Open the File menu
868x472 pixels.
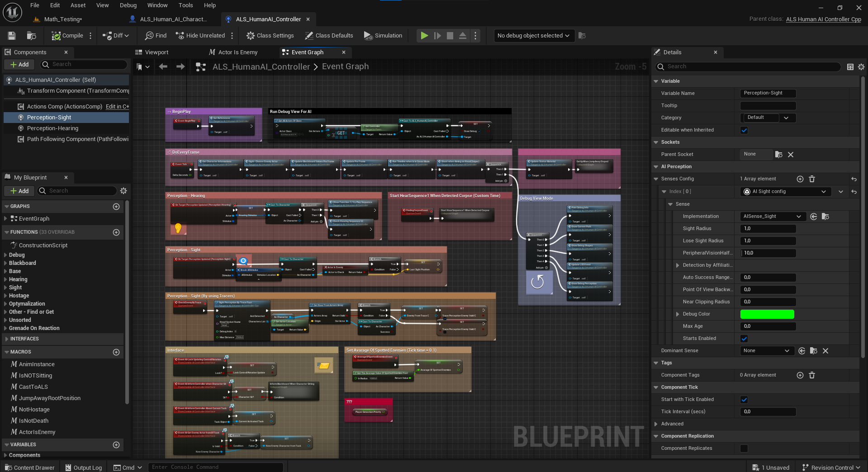[x=35, y=5]
